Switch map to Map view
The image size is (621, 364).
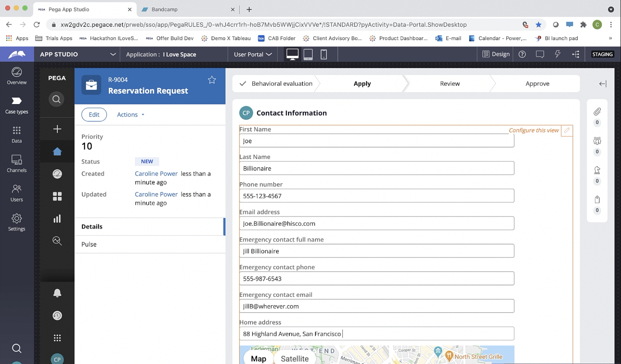coord(258,358)
